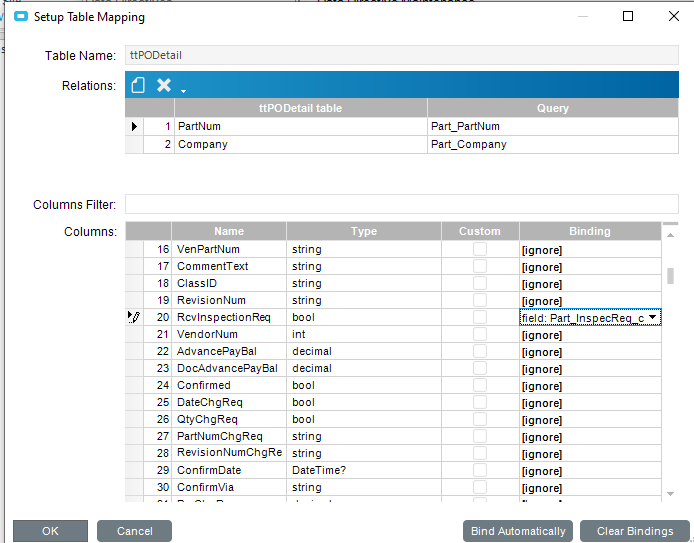Click Bind Automatically button
The height and width of the screenshot is (543, 694).
(518, 531)
